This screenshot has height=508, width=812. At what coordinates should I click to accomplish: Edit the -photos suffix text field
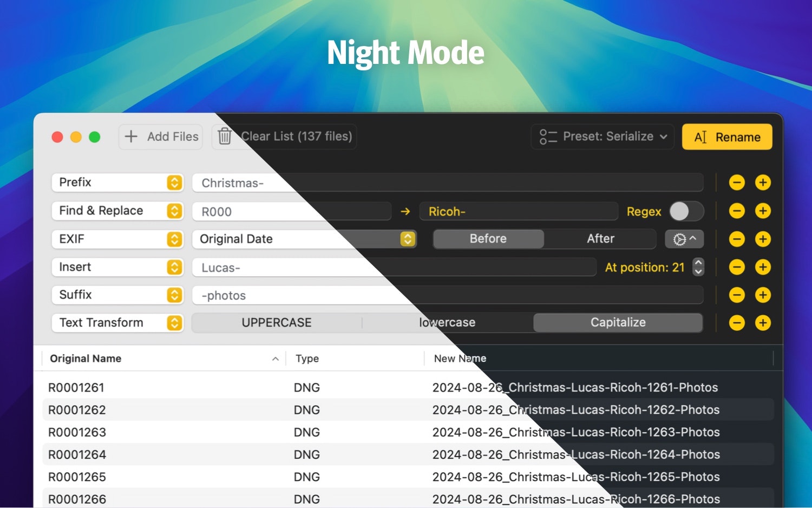(448, 295)
